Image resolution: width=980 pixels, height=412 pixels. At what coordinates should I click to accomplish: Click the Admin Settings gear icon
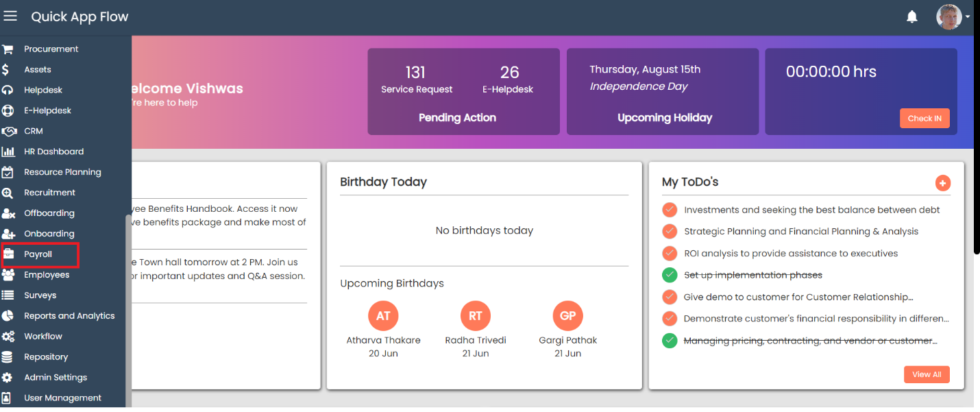tap(8, 378)
